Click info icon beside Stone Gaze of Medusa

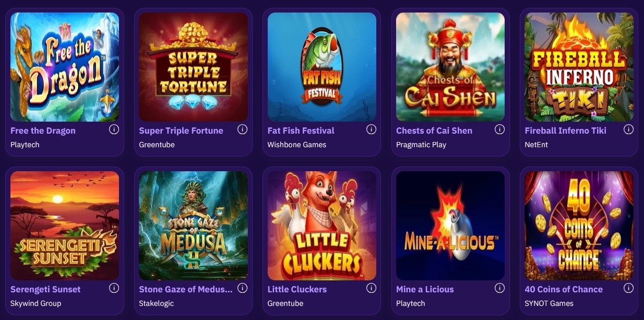click(242, 288)
